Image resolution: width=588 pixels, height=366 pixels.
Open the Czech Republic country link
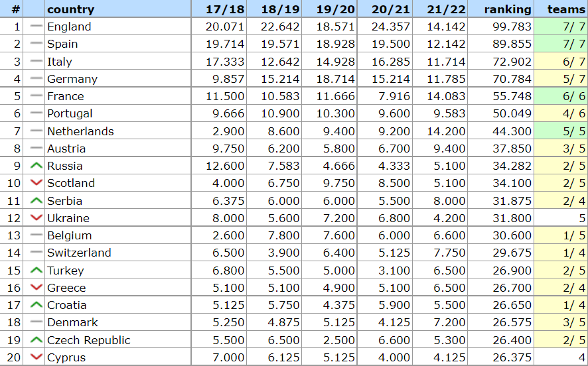coord(88,340)
